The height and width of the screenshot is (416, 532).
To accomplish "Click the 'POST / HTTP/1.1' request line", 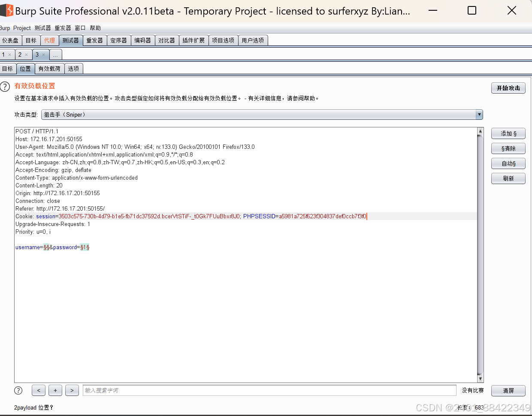I will 37,132.
